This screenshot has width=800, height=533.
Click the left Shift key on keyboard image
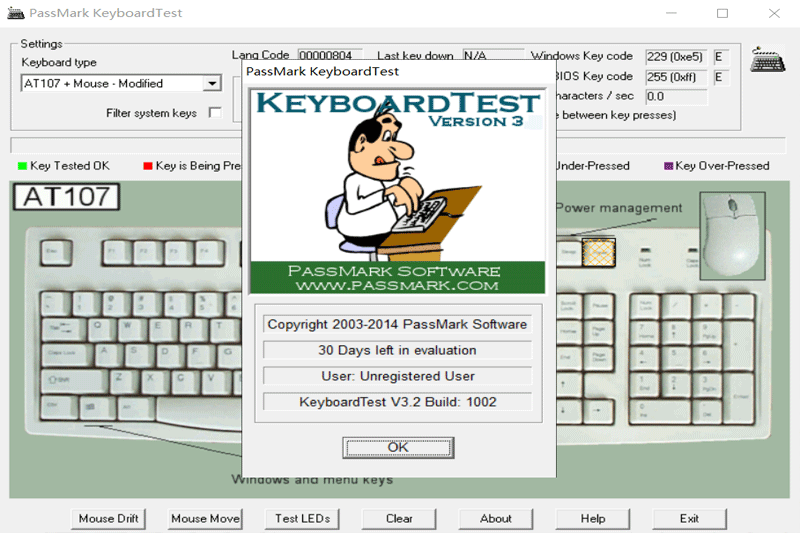[x=74, y=382]
